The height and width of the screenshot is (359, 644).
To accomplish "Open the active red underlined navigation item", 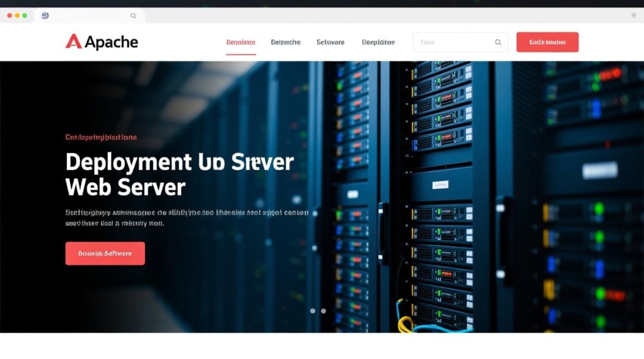I will coord(241,42).
